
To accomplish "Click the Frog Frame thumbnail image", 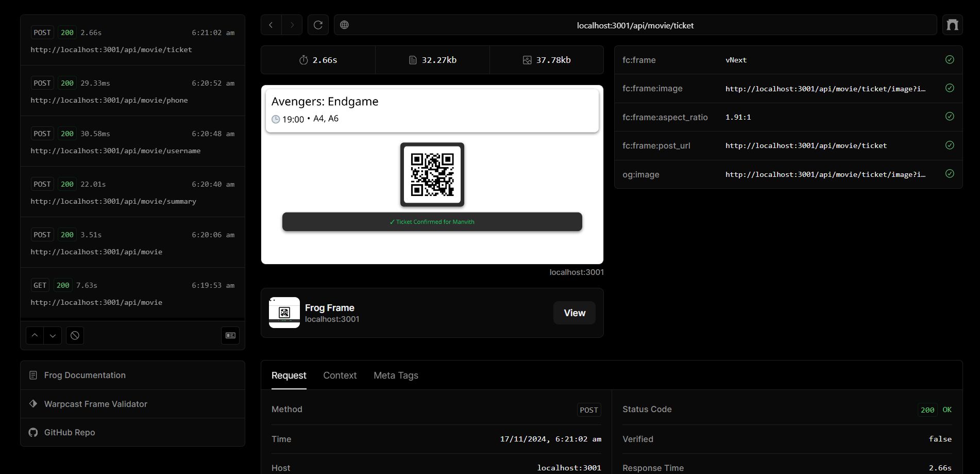I will tap(284, 313).
